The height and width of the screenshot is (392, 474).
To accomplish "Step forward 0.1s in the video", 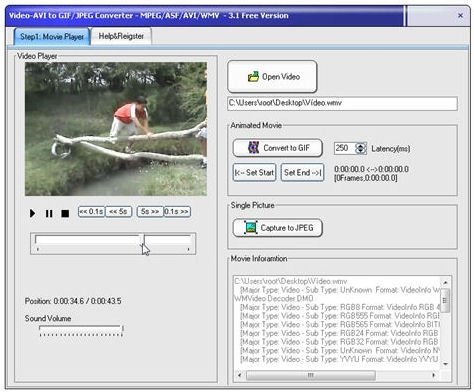I will 177,212.
